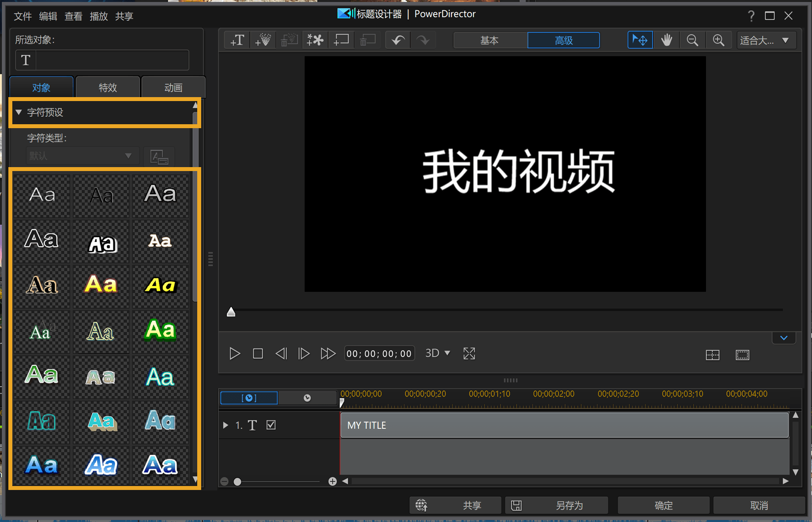This screenshot has width=812, height=522.
Task: Click the zoom out magnifier icon
Action: pos(692,40)
